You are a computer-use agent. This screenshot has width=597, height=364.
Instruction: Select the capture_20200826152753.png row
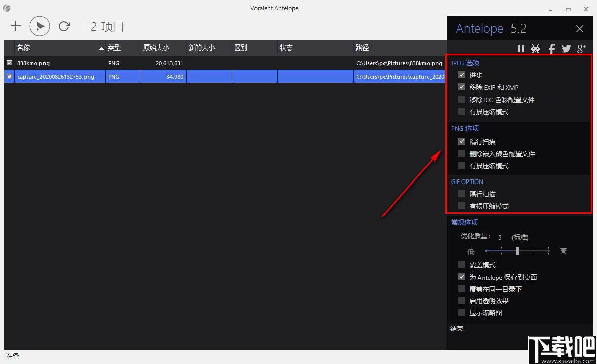(x=225, y=76)
